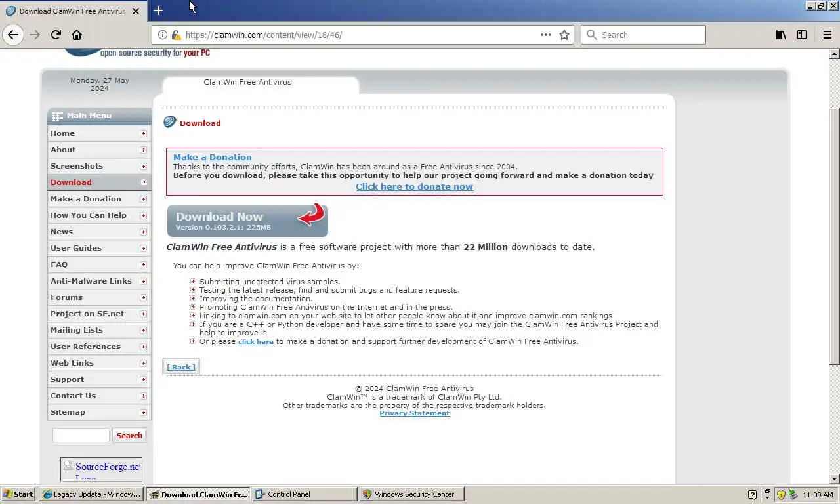Image resolution: width=840 pixels, height=504 pixels.
Task: Close the Download ClamWin tab
Action: point(136,11)
